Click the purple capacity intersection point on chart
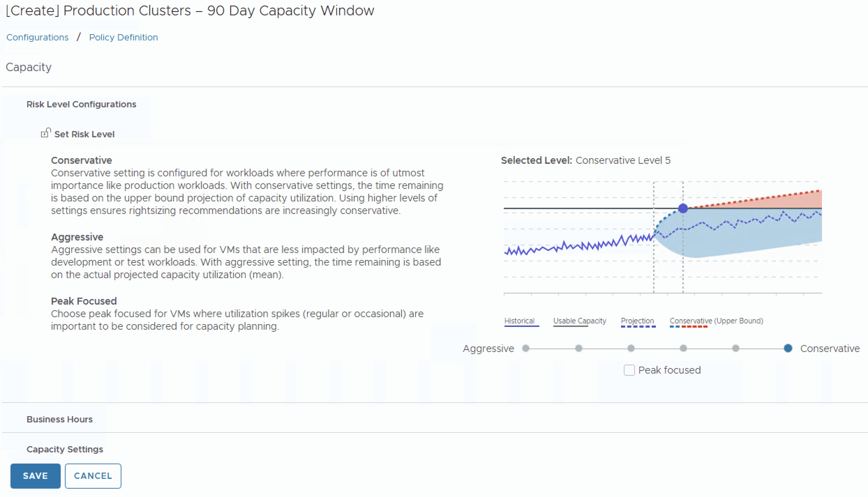 (x=683, y=208)
